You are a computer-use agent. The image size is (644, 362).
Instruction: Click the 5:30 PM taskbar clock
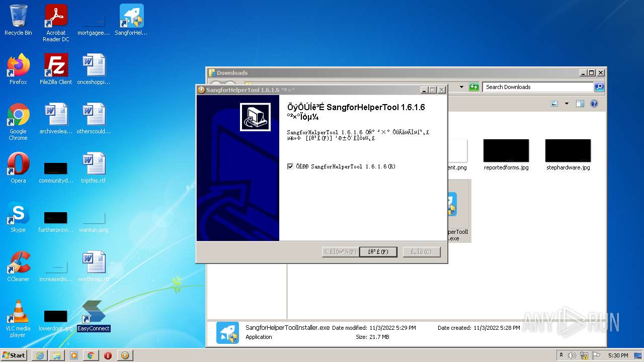click(618, 355)
